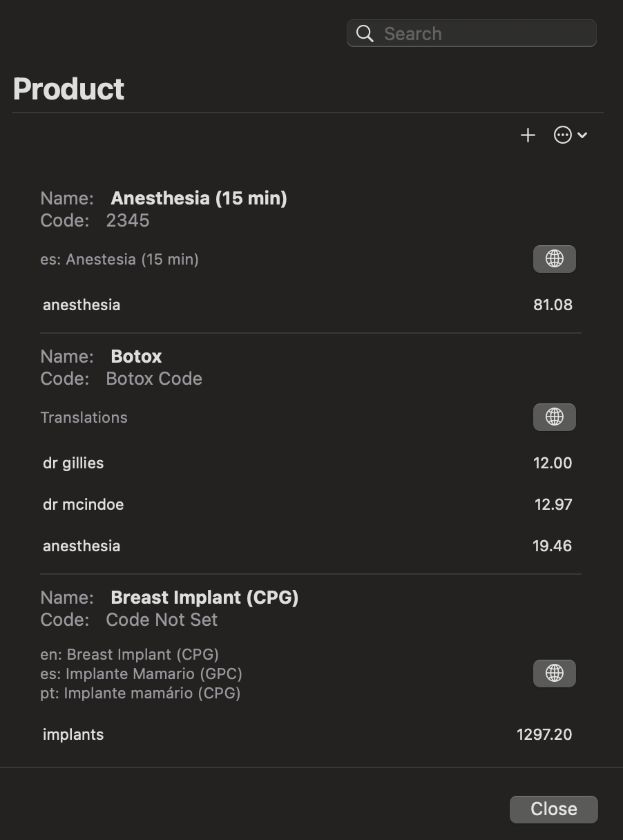
Task: Open translations globe for Breast Implant (CPG)
Action: (554, 674)
